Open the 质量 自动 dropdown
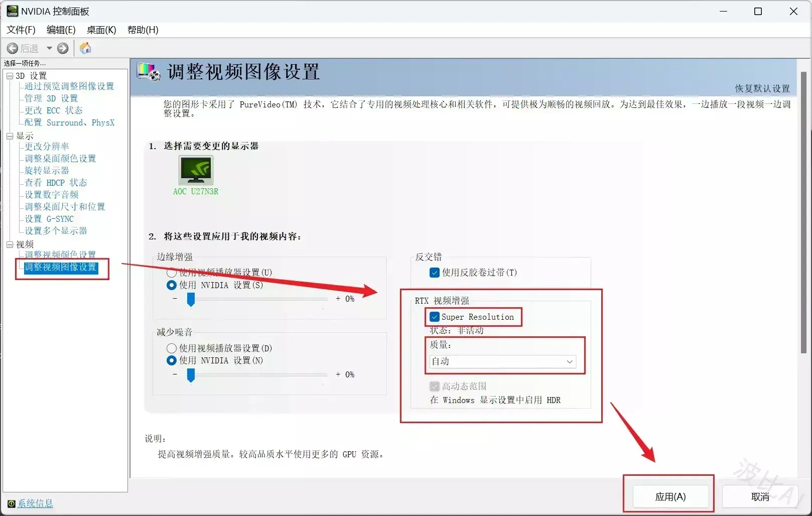Screen dimensions: 812x516 point(502,361)
